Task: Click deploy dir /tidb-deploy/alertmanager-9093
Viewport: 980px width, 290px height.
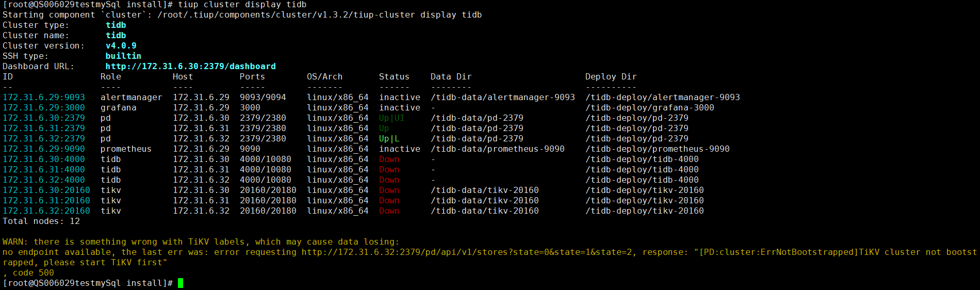Action: pos(663,98)
